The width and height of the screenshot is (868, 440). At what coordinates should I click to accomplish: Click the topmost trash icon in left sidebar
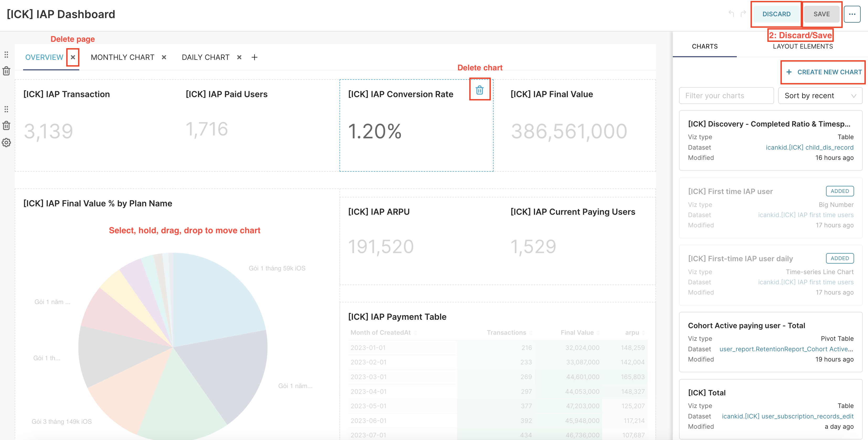click(x=6, y=71)
